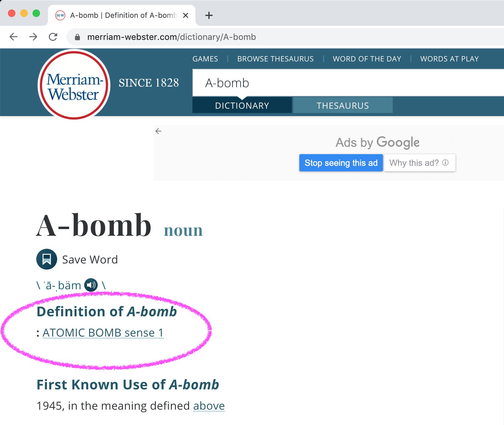Click the browser back arrow
The height and width of the screenshot is (425, 504).
tap(14, 37)
